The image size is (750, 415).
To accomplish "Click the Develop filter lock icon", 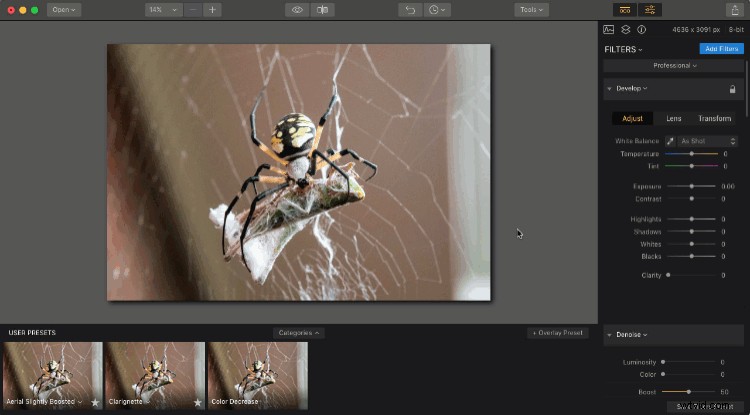I will 732,89.
